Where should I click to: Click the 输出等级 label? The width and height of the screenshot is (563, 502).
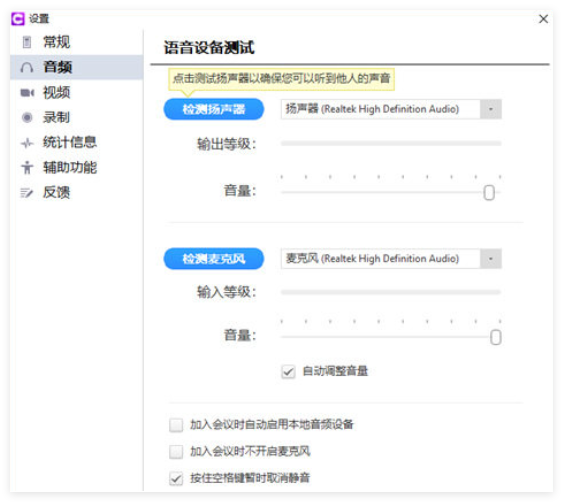[x=227, y=144]
